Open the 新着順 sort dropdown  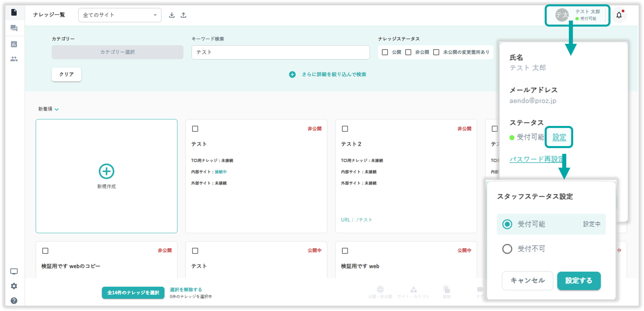point(48,109)
